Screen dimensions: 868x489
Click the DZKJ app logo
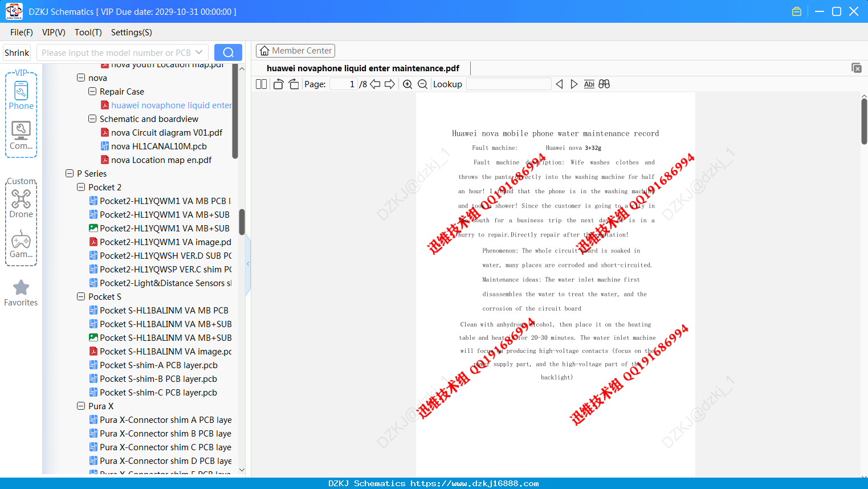coord(14,11)
